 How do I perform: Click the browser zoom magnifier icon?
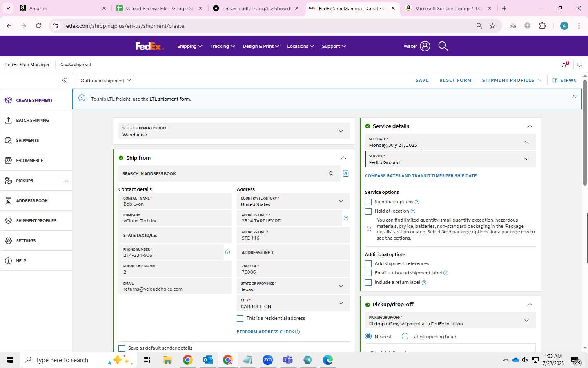tap(479, 26)
